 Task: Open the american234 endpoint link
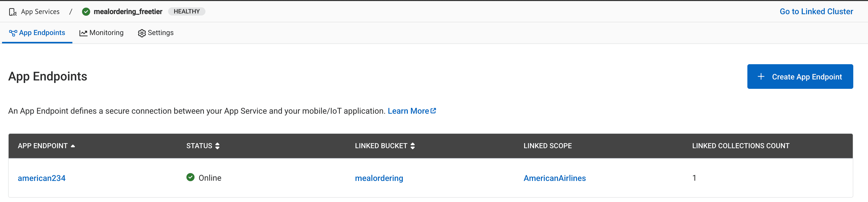click(41, 178)
